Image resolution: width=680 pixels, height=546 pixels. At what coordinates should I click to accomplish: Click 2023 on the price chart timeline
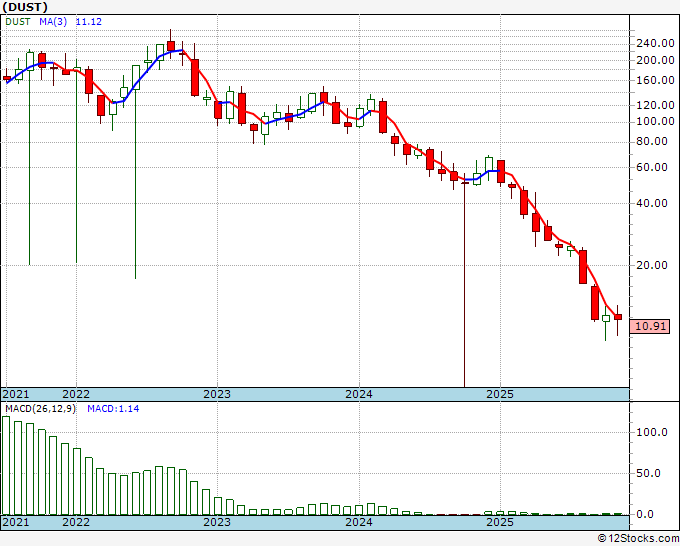[217, 394]
